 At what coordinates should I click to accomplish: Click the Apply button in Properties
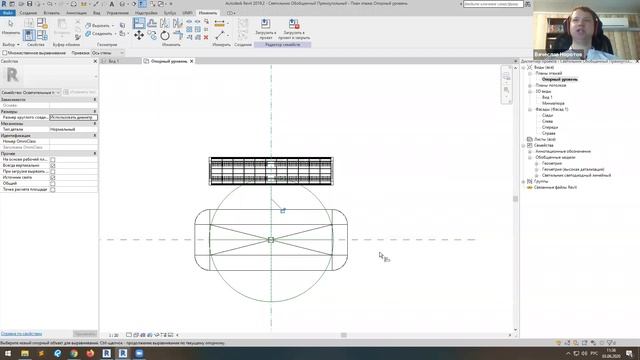pyautogui.click(x=85, y=334)
